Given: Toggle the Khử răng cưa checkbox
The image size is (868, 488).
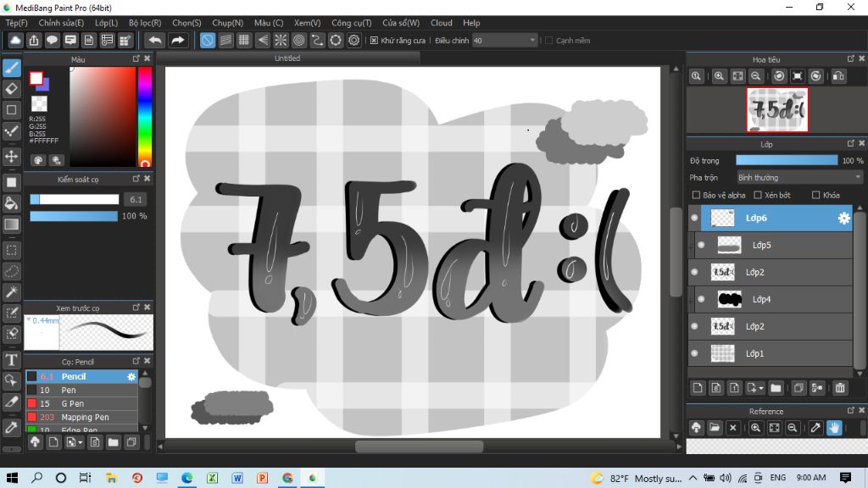Looking at the screenshot, I should pyautogui.click(x=374, y=41).
